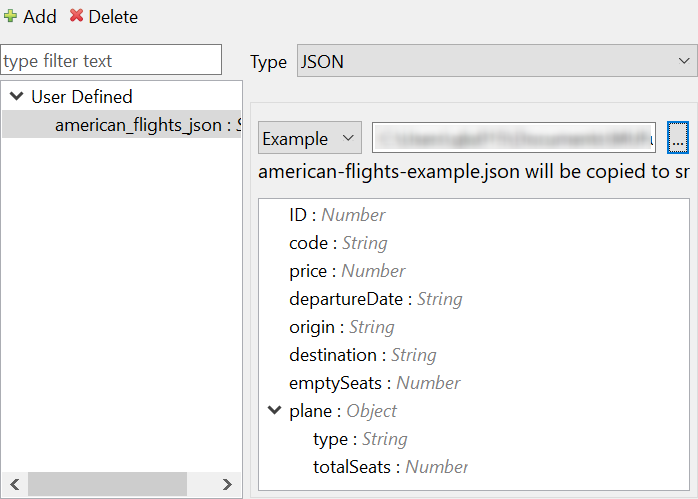This screenshot has height=499, width=698.
Task: Select the price : Number field
Action: 347,271
